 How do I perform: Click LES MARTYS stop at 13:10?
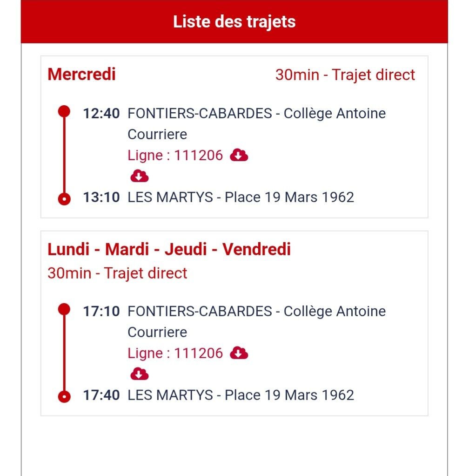click(x=241, y=197)
